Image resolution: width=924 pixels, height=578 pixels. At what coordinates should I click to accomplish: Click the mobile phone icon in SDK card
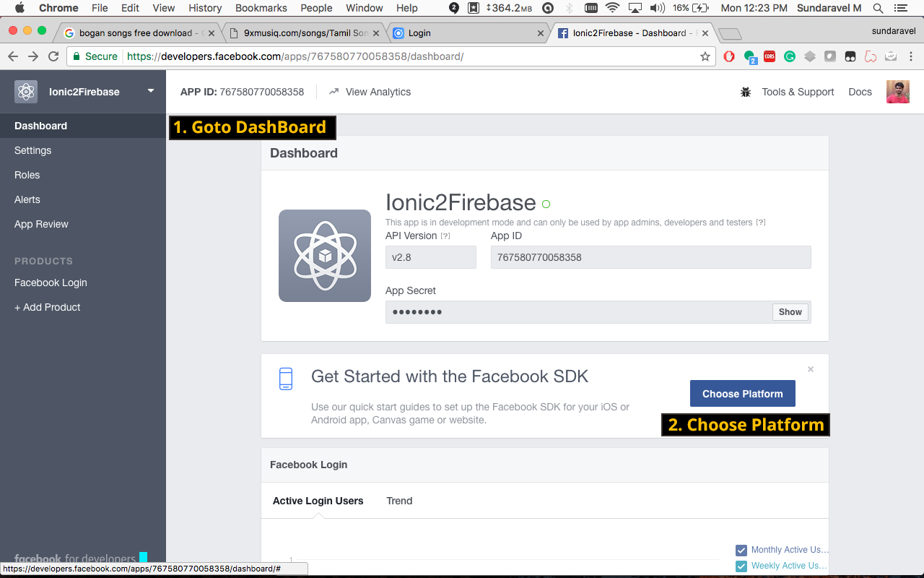coord(286,379)
